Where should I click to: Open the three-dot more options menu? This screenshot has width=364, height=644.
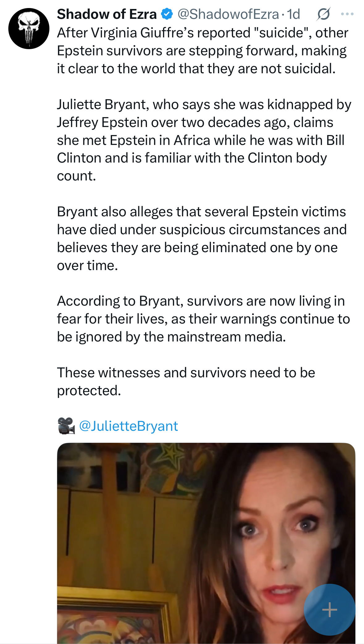[347, 14]
